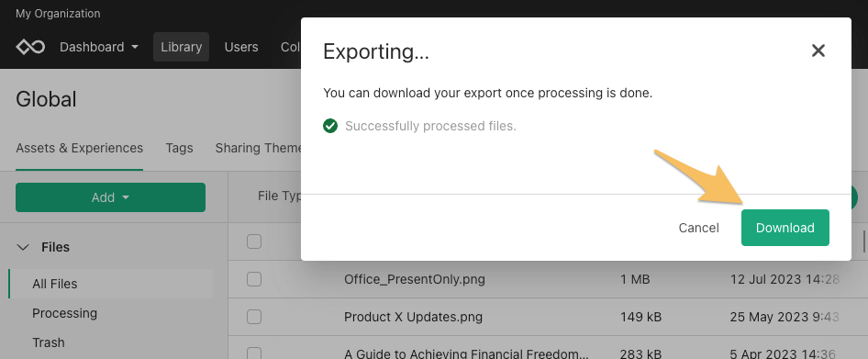
Task: Check the Product X Updates.png checkbox
Action: click(254, 317)
